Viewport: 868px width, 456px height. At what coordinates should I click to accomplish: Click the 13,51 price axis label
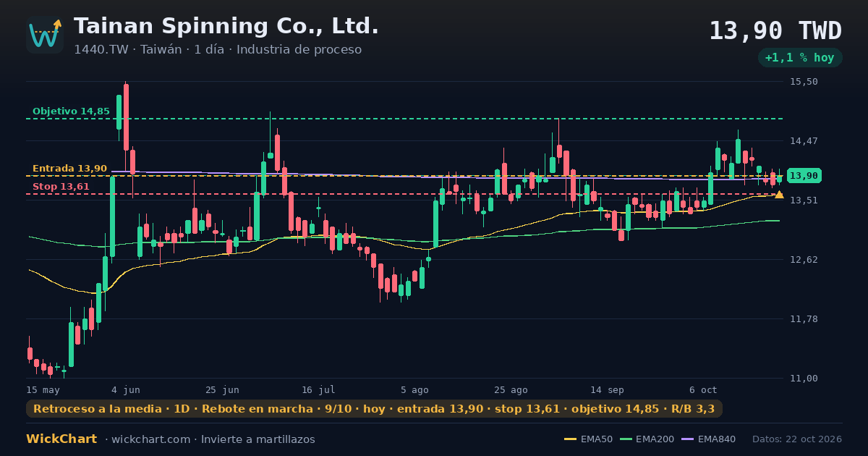click(804, 200)
